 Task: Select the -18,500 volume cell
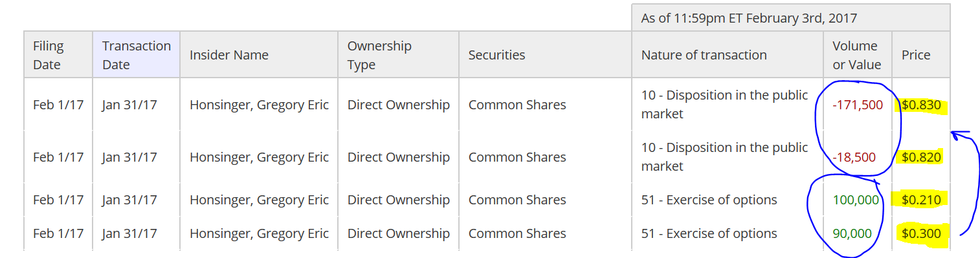coord(857,157)
